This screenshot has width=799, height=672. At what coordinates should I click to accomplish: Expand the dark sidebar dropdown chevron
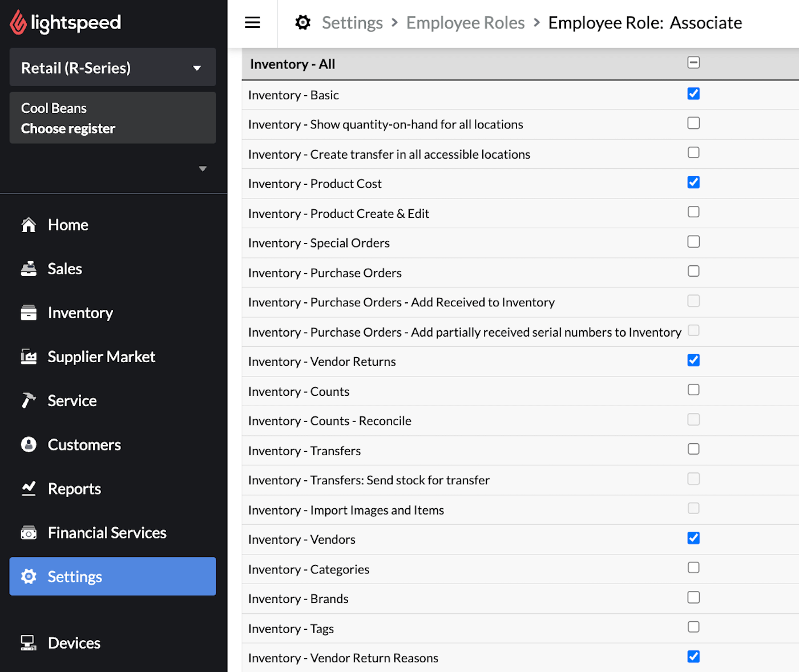(203, 169)
